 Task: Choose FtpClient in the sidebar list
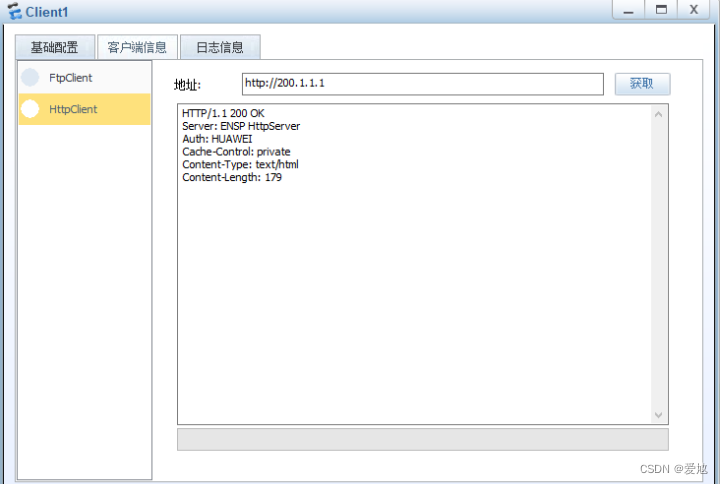84,77
